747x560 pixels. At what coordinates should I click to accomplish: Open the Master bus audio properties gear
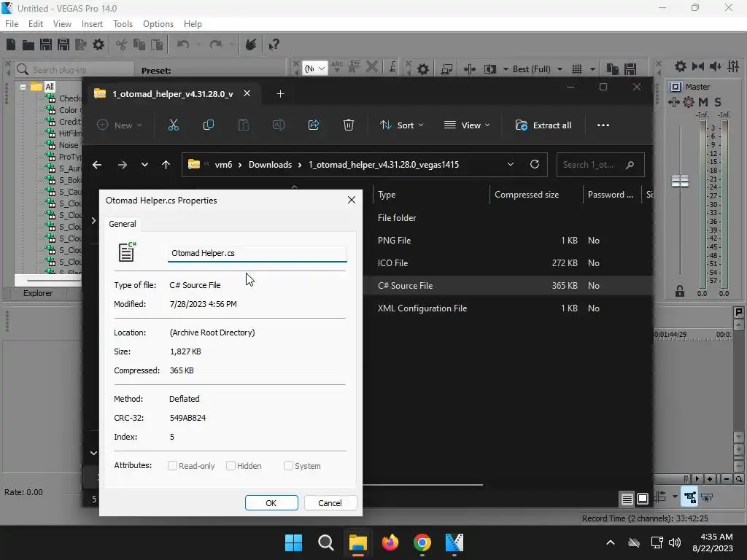pyautogui.click(x=681, y=66)
